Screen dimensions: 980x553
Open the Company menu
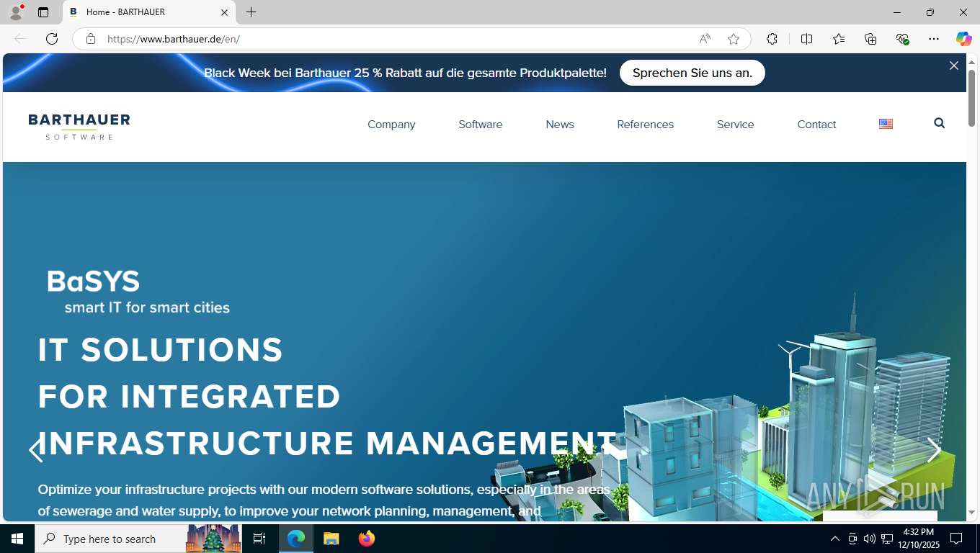(x=391, y=125)
